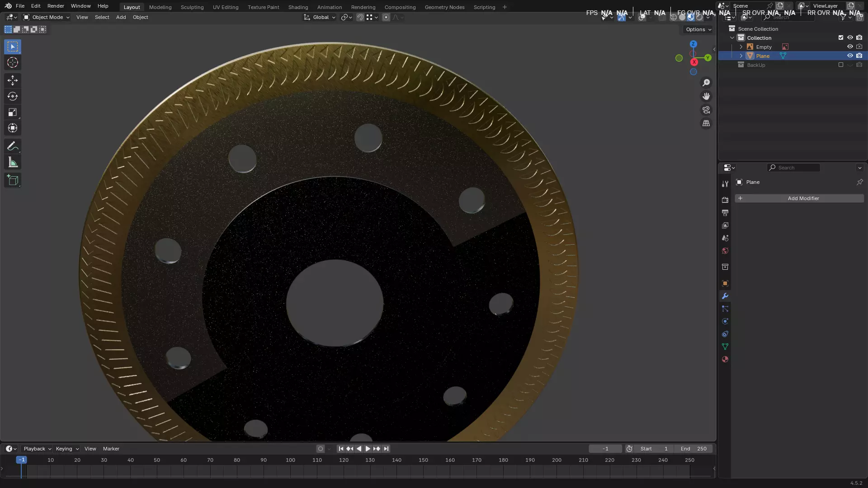Viewport: 868px width, 488px height.
Task: Hide the Empty object in viewport
Action: (850, 47)
